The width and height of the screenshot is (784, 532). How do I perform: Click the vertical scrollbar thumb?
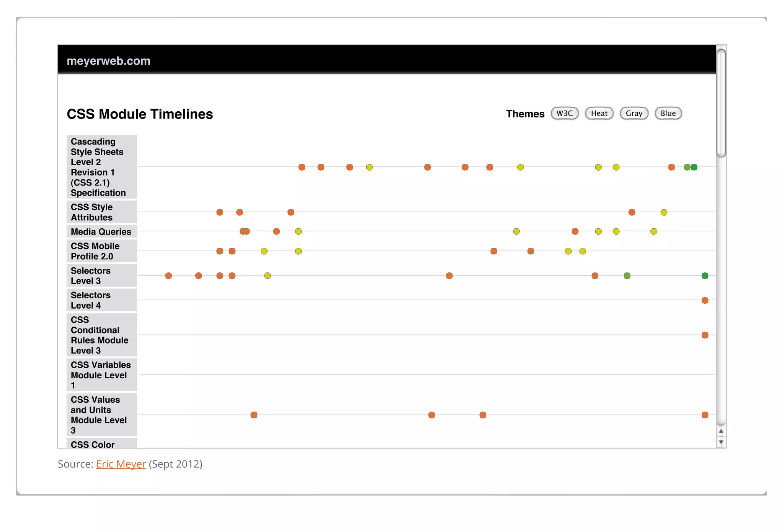(721, 103)
